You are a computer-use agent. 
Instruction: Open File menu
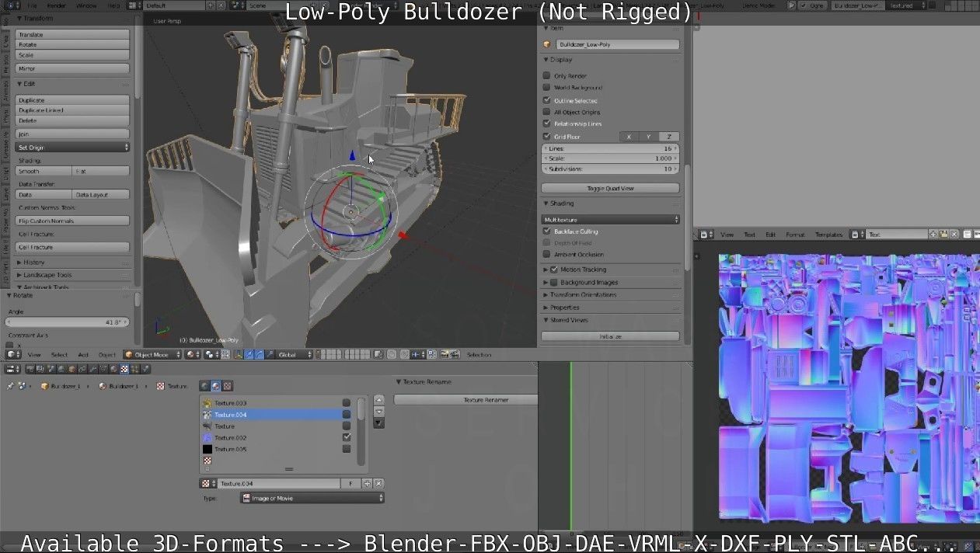tap(33, 5)
